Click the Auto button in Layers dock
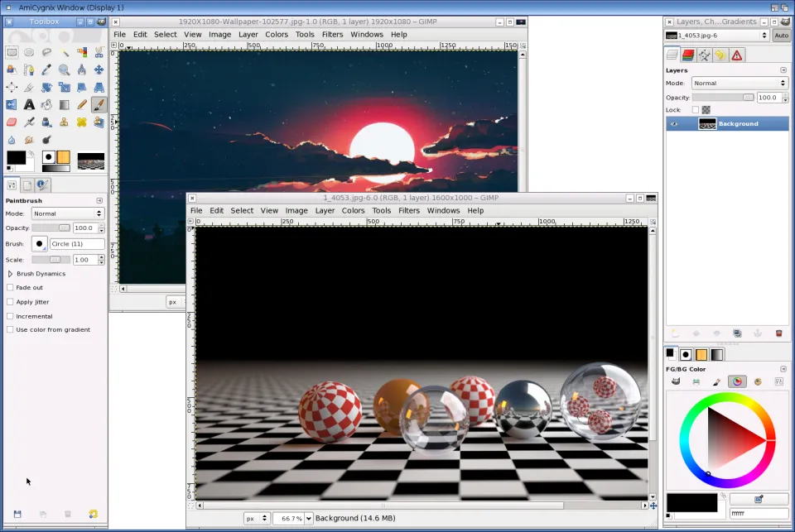The width and height of the screenshot is (795, 532). pyautogui.click(x=781, y=36)
